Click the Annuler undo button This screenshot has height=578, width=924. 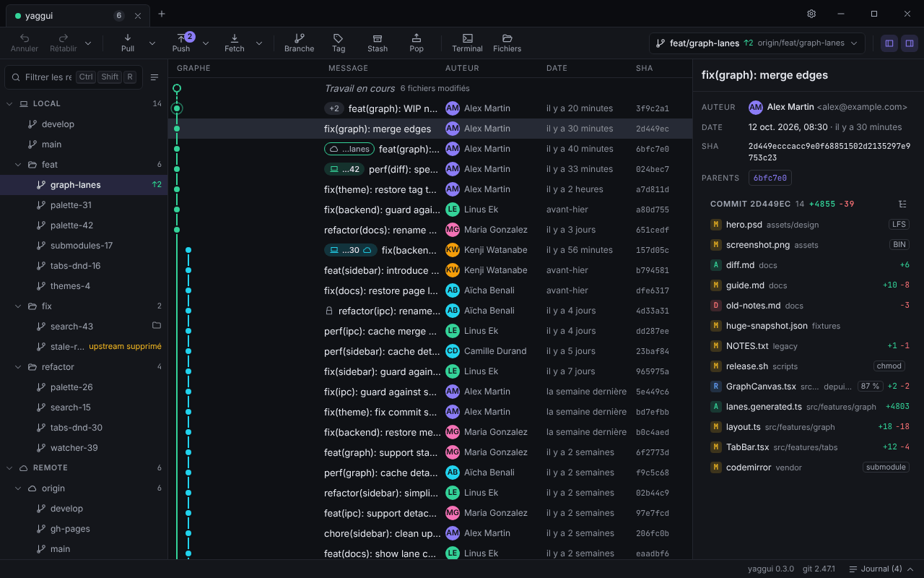coord(25,43)
